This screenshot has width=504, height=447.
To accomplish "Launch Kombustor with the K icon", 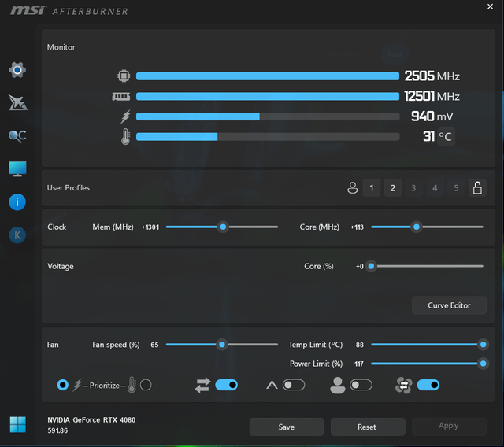I will (17, 235).
